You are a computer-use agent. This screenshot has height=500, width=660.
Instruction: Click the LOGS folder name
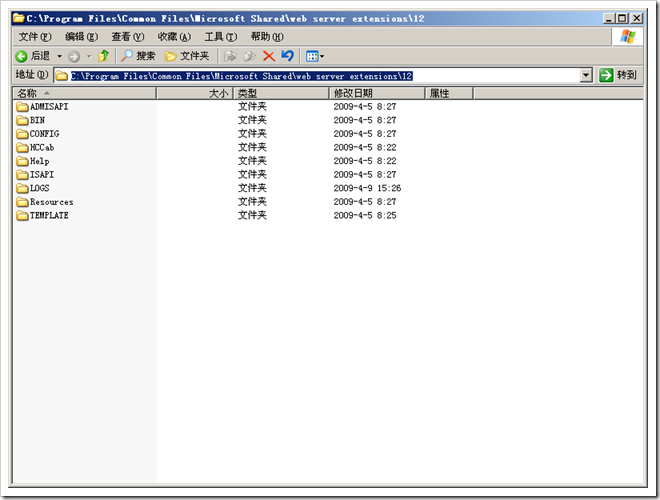click(x=40, y=188)
